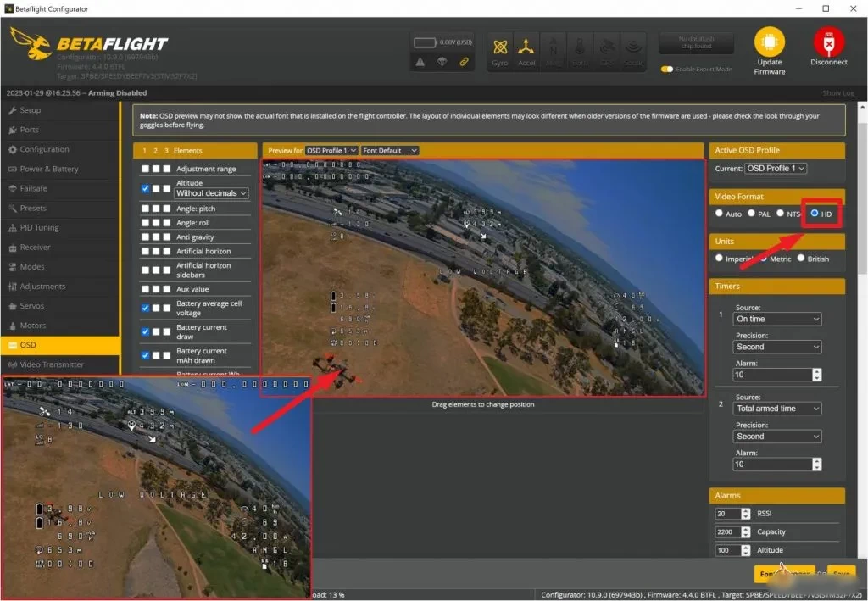
Task: Open the Configuration tab
Action: [x=60, y=149]
